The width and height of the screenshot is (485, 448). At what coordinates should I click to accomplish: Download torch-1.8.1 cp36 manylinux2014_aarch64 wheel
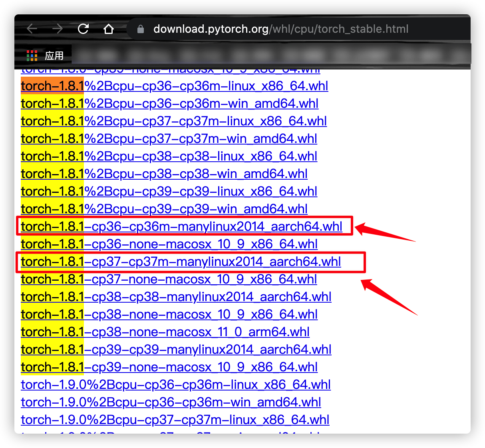[182, 226]
